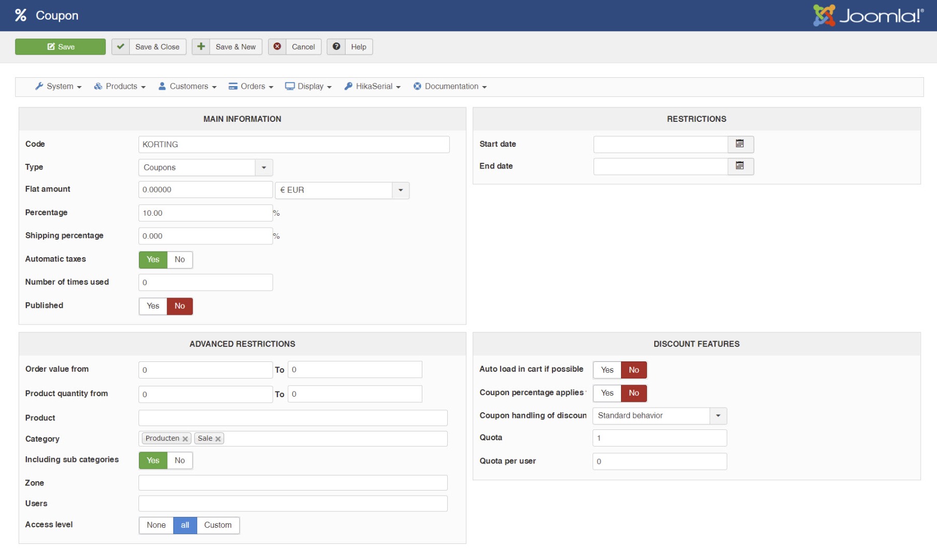Open the HikaSerial menu
Image resolution: width=937 pixels, height=560 pixels.
click(372, 87)
